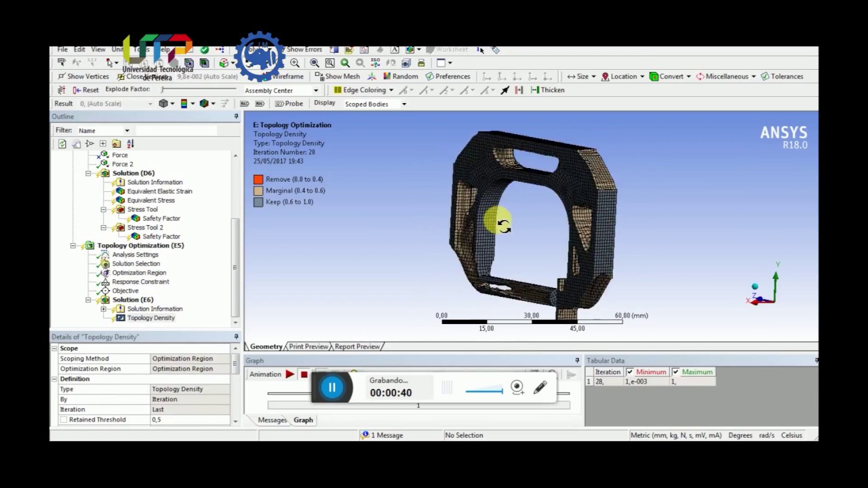Select Equivalent Stress result in tree
The image size is (868, 488).
[x=151, y=201]
